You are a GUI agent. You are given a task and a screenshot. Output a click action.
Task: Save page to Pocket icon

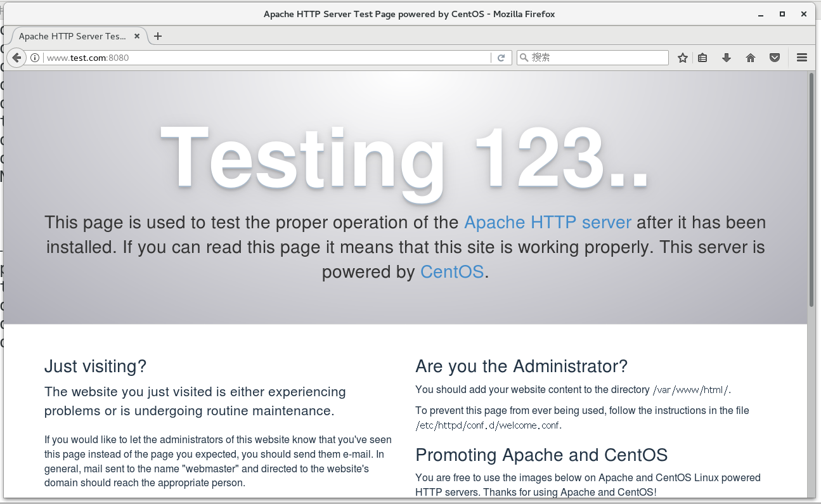[775, 58]
